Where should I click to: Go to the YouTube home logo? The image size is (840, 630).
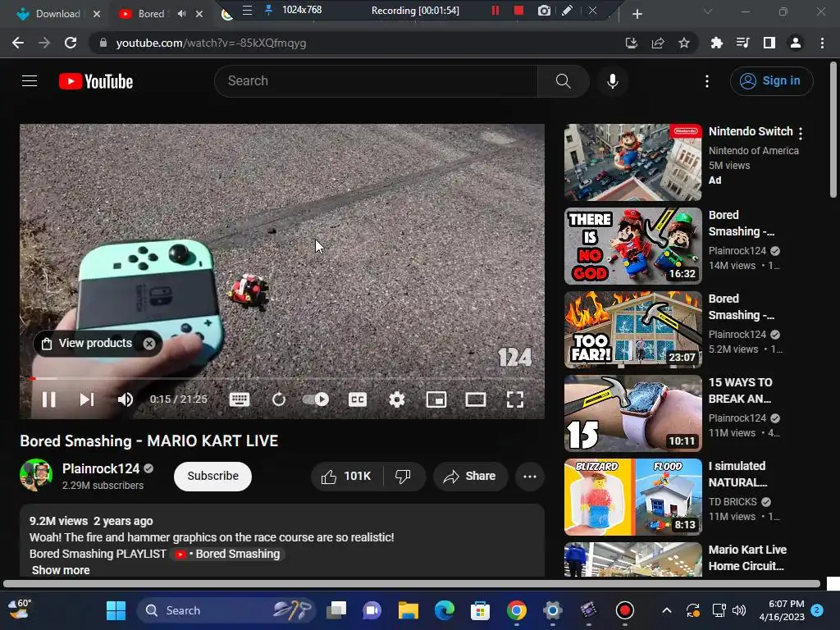coord(96,81)
